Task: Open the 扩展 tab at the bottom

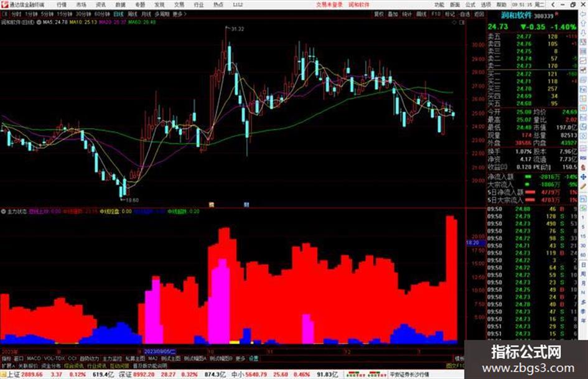Action: (x=8, y=366)
